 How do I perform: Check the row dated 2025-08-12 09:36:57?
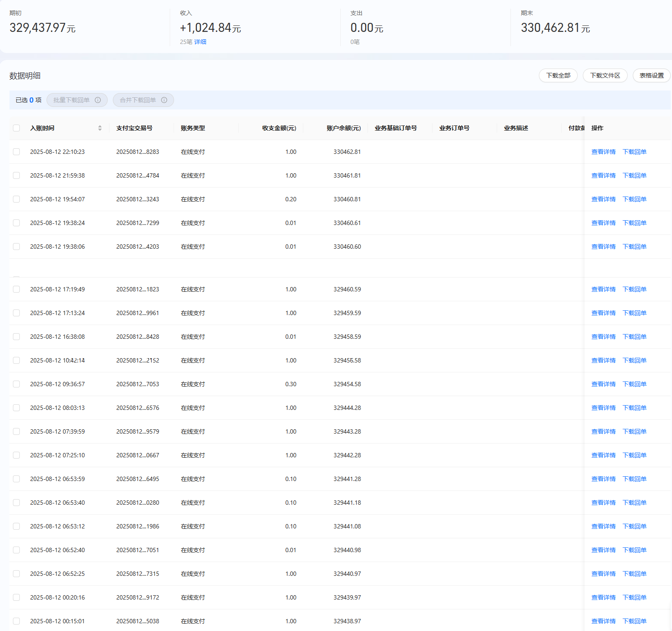point(16,384)
